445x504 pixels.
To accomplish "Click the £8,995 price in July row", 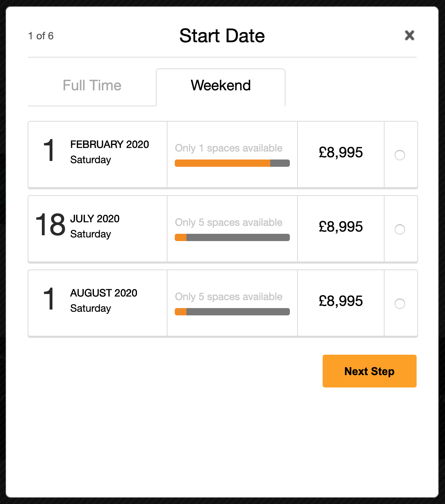I will coord(340,227).
